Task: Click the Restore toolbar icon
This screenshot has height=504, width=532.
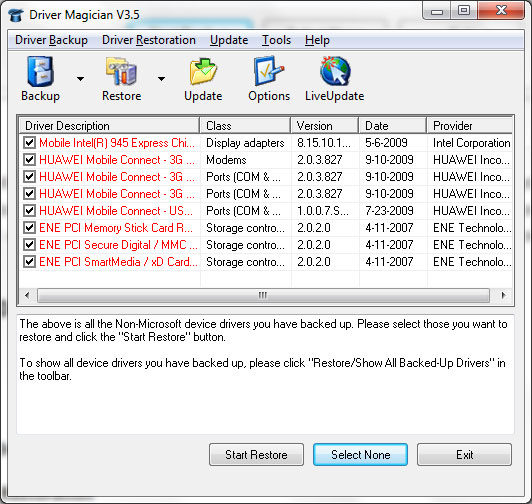Action: tap(121, 79)
